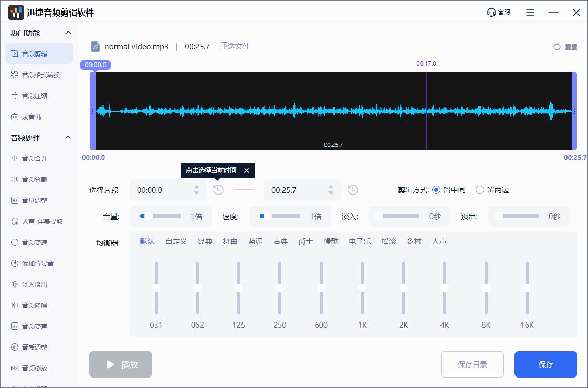Click the 淡入 fade-in slider

(x=397, y=216)
